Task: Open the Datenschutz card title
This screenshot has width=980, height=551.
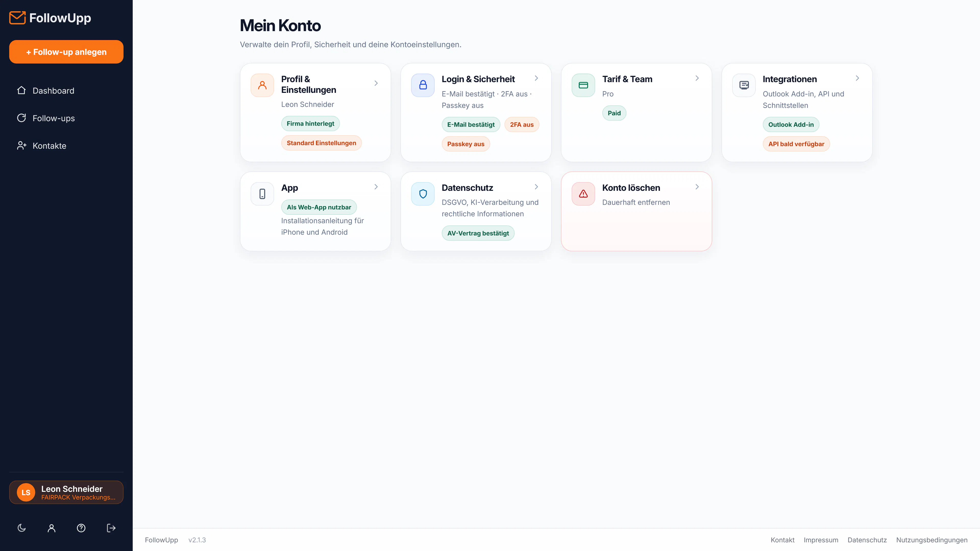Action: click(x=467, y=188)
